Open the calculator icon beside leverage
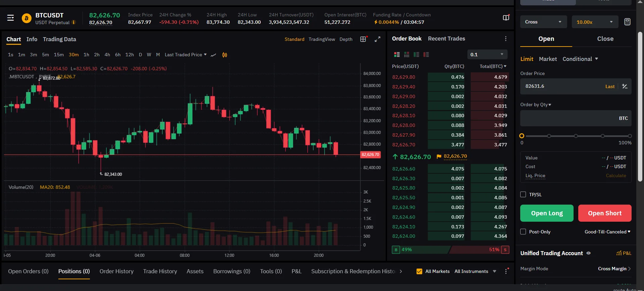Screen dimensions: 644x291 click(x=627, y=22)
